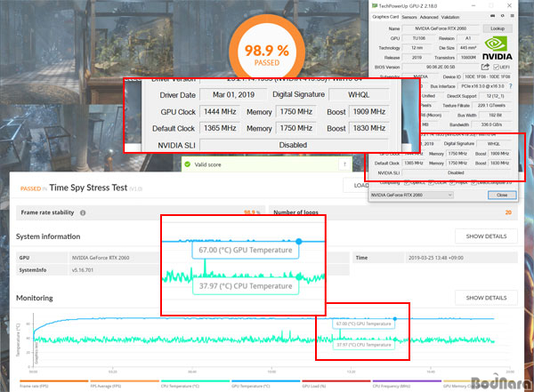
Task: Toggle the OpenCL computing checkbox
Action: click(x=407, y=183)
